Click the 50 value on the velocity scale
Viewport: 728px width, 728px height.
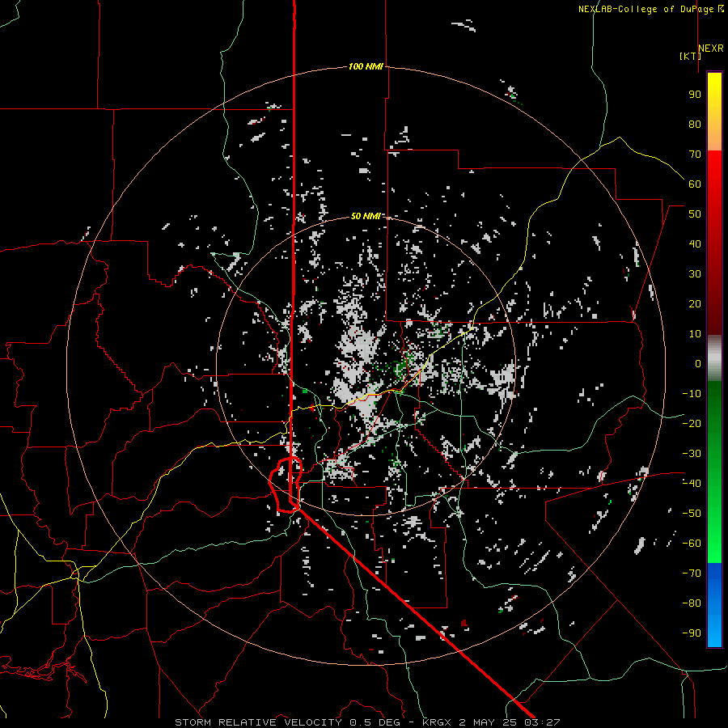(x=695, y=214)
